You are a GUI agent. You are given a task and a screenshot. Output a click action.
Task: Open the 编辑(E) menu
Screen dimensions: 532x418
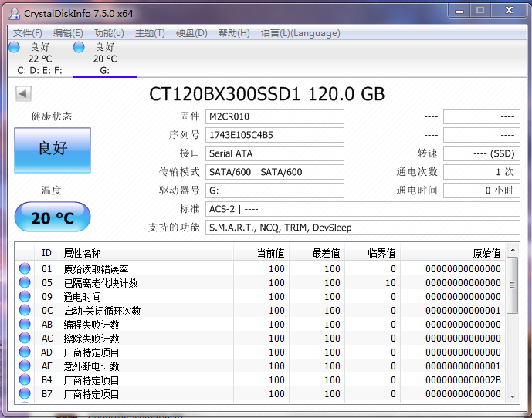(x=68, y=33)
